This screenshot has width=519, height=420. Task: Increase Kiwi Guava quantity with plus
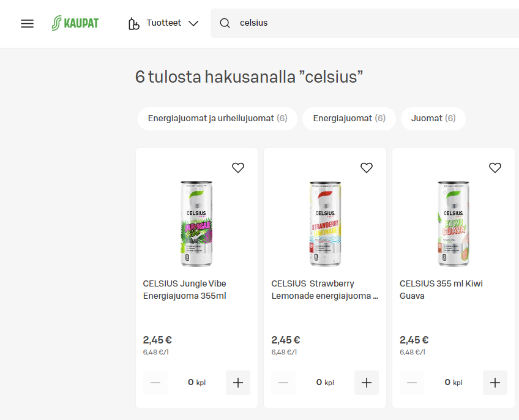click(495, 383)
